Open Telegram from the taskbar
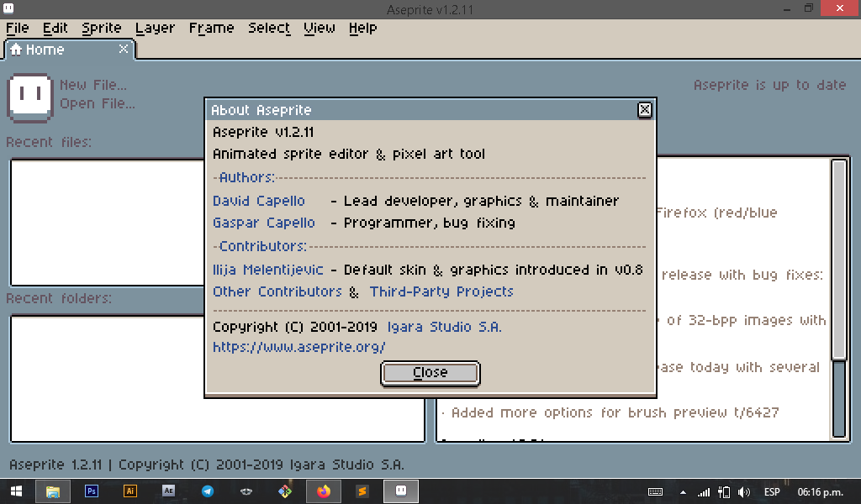This screenshot has width=861, height=504. (207, 491)
